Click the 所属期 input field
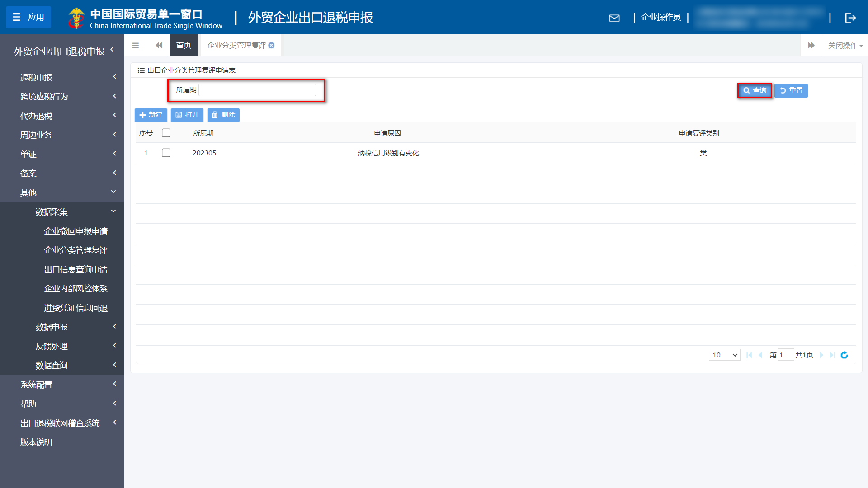Screen dimensions: 868x488 (x=257, y=90)
